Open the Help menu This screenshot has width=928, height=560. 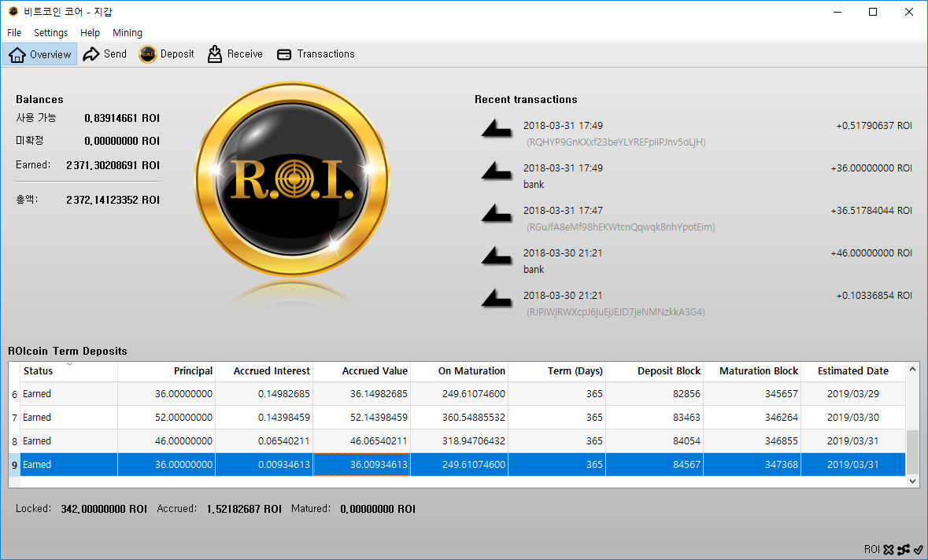(90, 33)
